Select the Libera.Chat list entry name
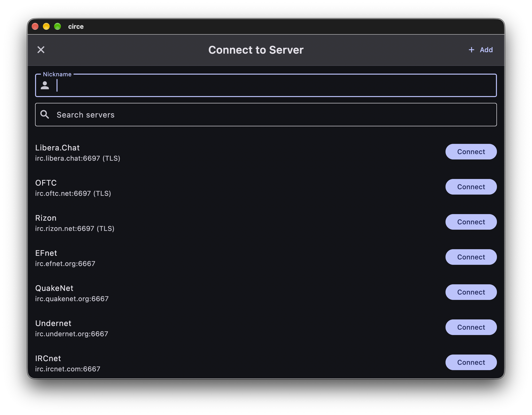The height and width of the screenshot is (415, 532). (x=57, y=148)
